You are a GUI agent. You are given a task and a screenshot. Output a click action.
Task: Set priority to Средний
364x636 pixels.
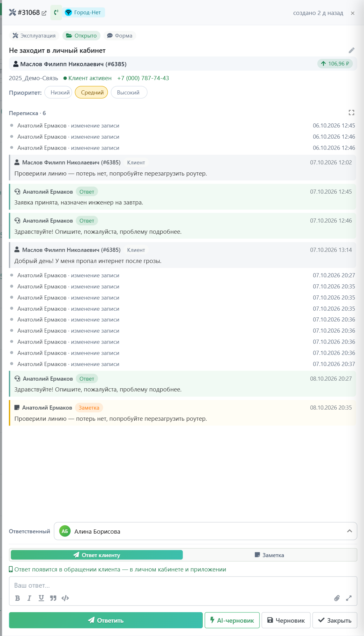coord(92,93)
